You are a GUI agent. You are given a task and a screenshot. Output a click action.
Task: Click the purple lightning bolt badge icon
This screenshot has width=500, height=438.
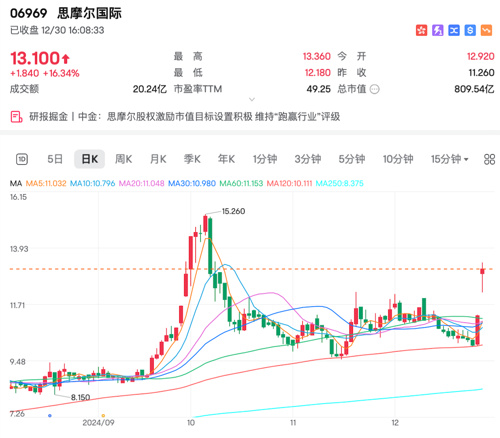[438, 30]
